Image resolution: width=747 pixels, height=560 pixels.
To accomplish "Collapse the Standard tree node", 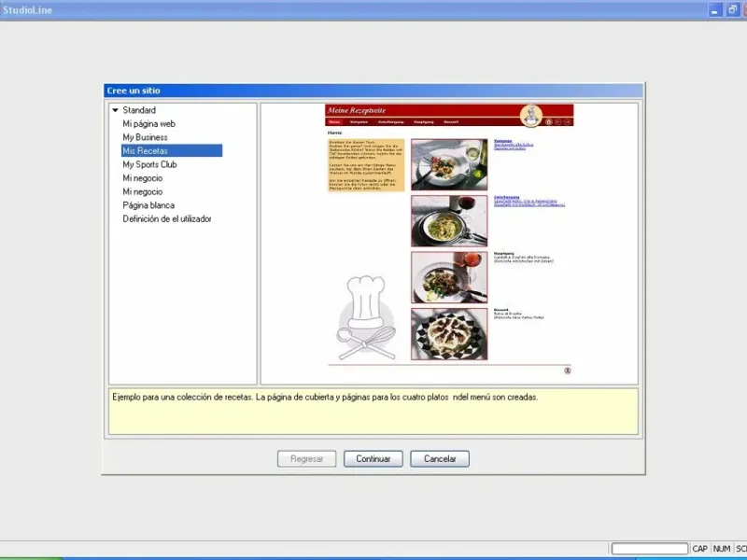I will (115, 110).
